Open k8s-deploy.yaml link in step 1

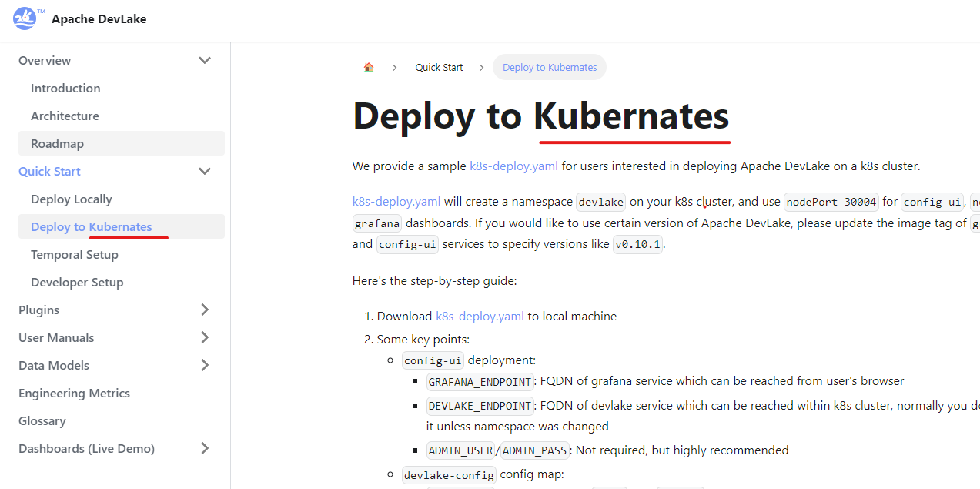(480, 316)
